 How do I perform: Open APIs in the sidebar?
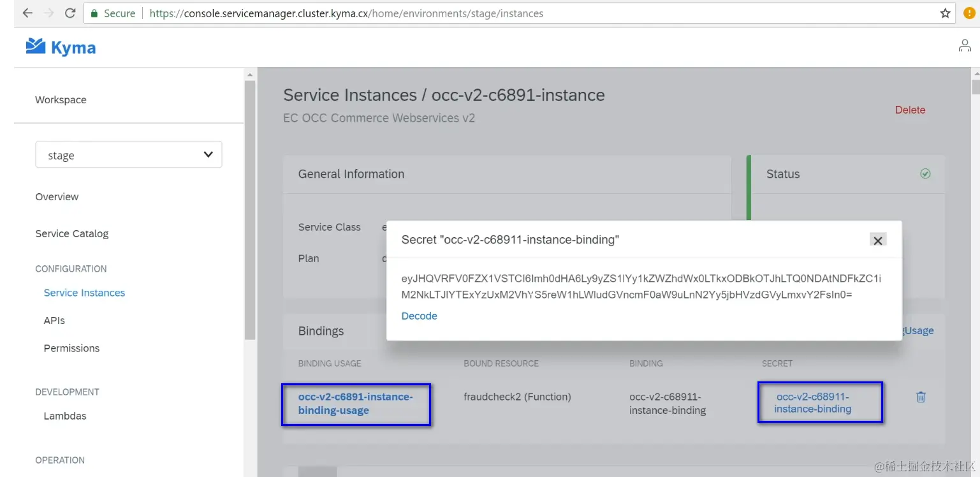[54, 321]
